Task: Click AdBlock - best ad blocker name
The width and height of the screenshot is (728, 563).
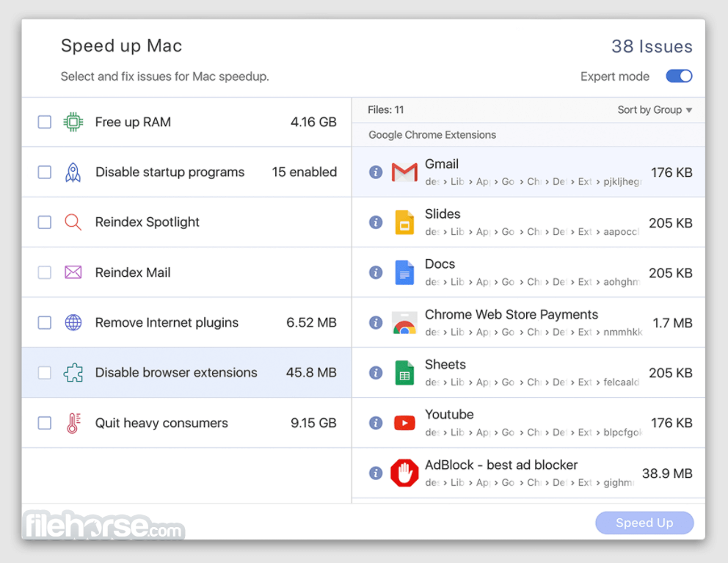Action: coord(501,465)
